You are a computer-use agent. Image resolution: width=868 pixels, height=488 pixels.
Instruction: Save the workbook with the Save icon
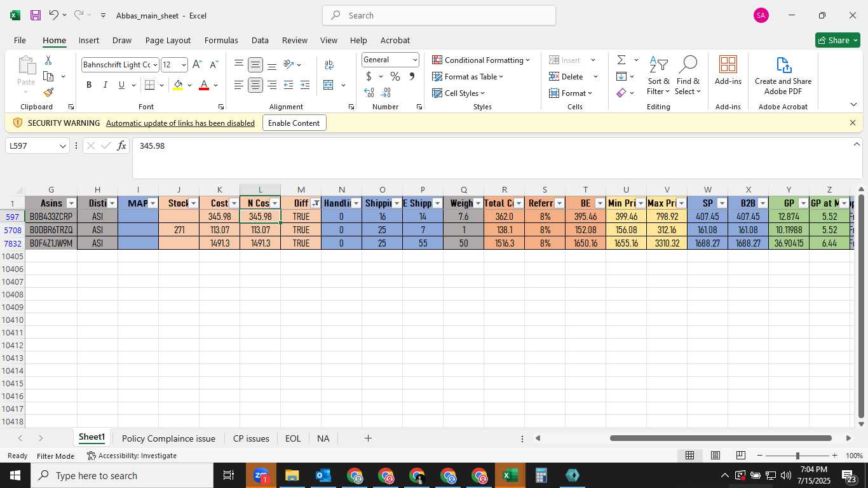36,15
